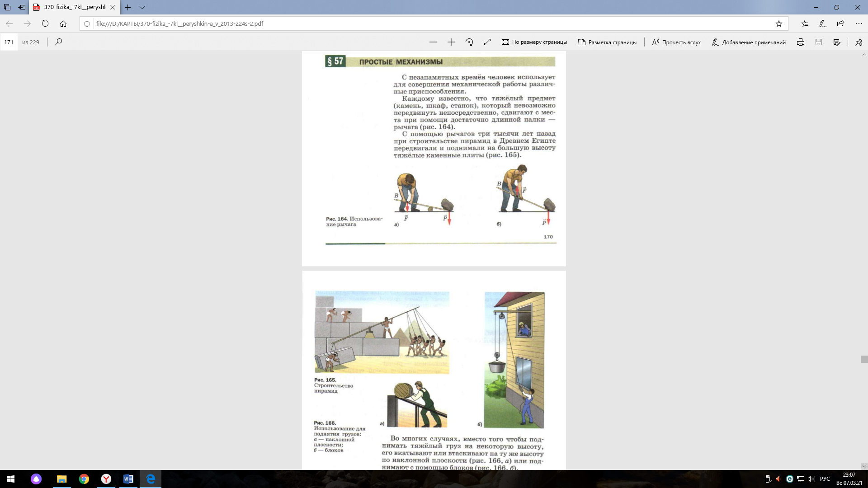This screenshot has height=488, width=868.
Task: Open the tab list chevron
Action: (142, 7)
